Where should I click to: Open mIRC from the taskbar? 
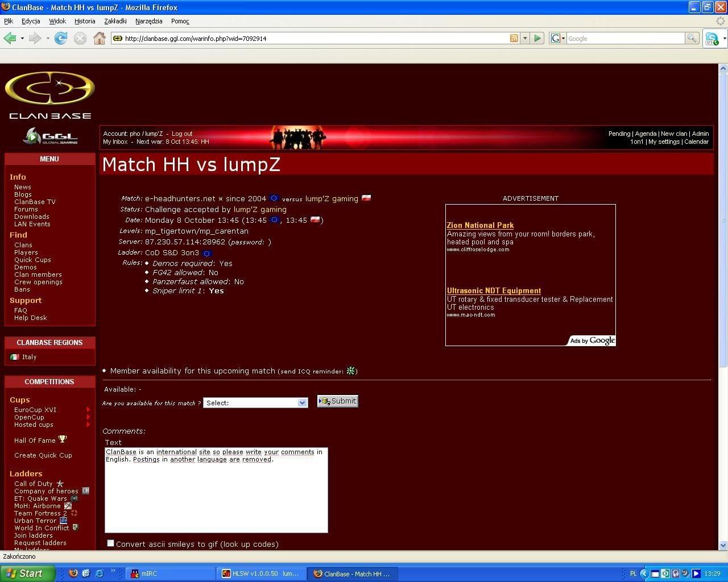point(171,573)
